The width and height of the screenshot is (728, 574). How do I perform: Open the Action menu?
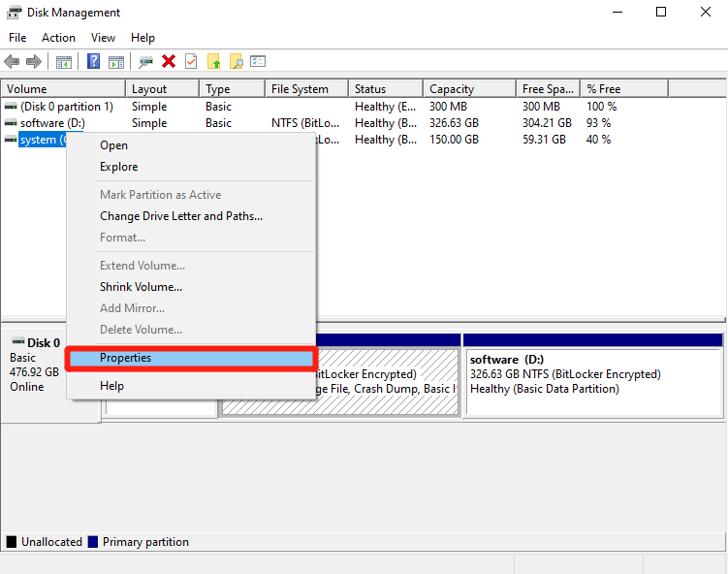coord(58,38)
